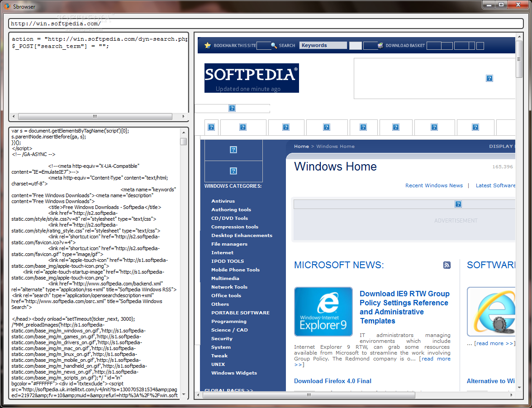Click the Windows Home heading text
Image resolution: width=532 pixels, height=408 pixels.
click(335, 166)
